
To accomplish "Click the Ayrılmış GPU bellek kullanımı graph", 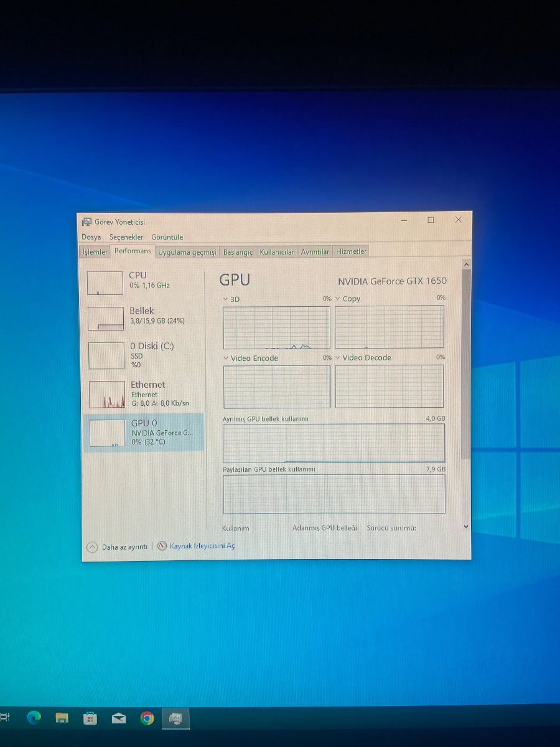I will click(334, 443).
